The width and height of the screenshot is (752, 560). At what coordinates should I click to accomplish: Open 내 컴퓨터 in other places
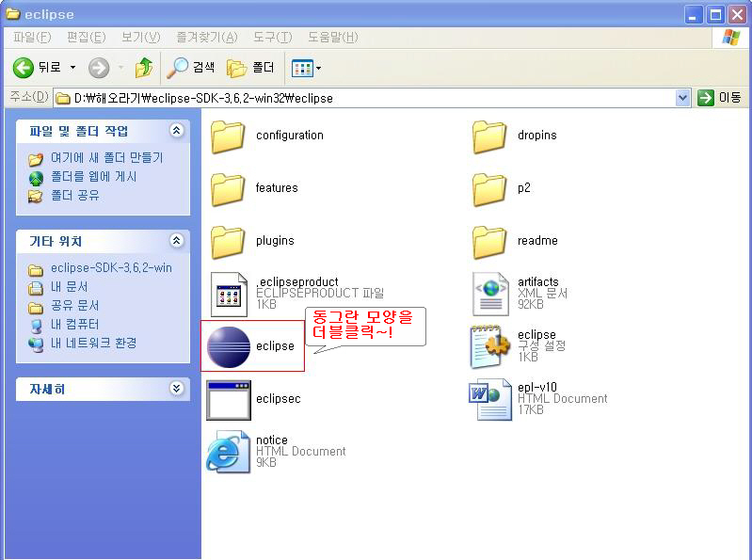74,324
